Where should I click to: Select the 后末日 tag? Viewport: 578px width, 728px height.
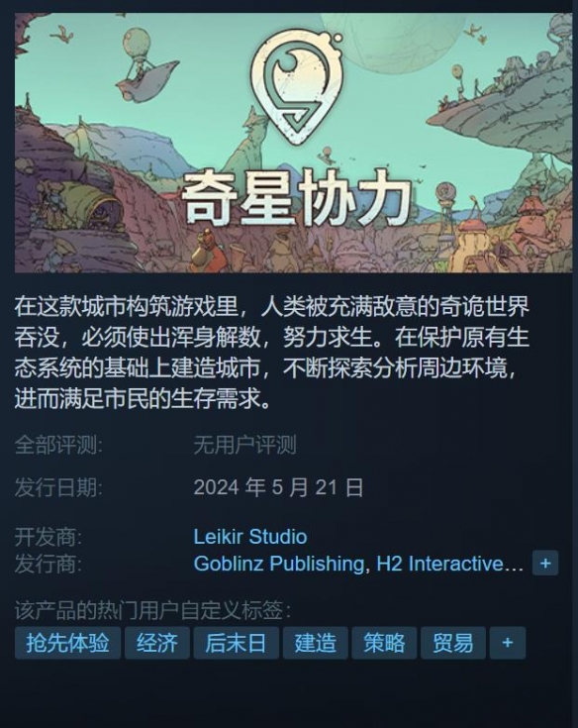[237, 643]
